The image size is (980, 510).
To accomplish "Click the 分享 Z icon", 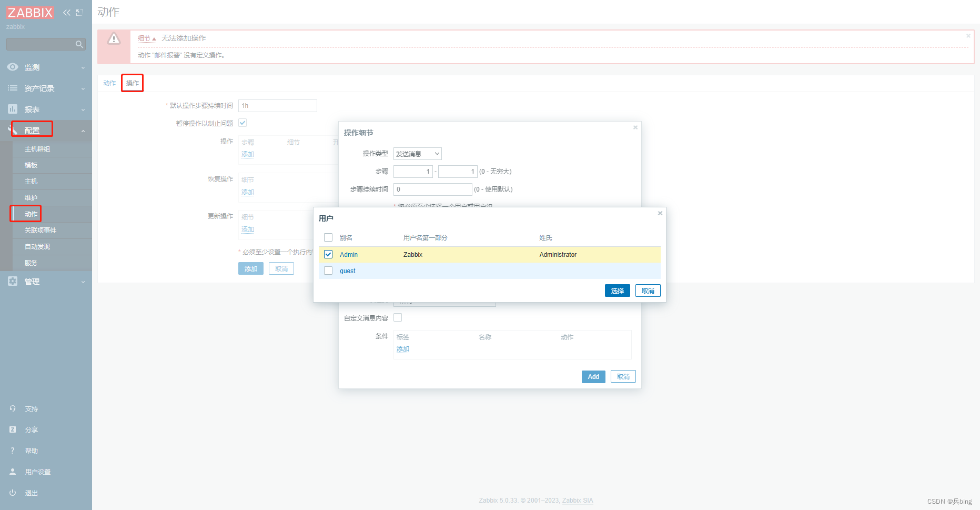I will point(13,429).
